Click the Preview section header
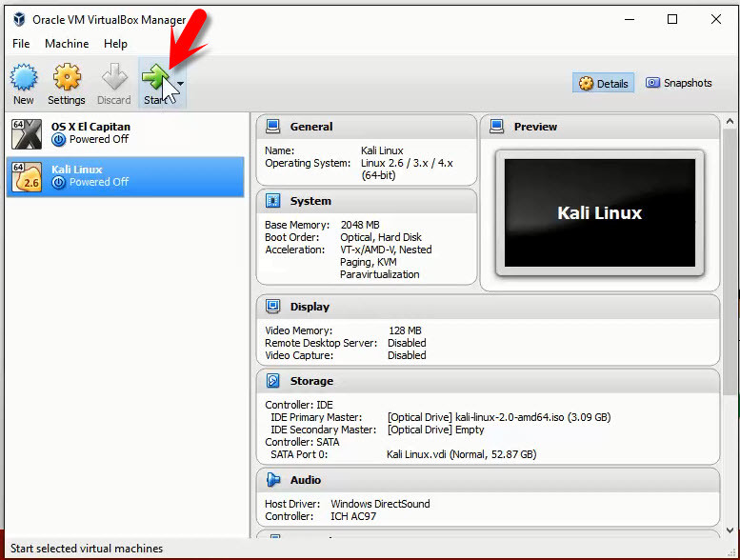Viewport: 740px width, 560px height. click(x=600, y=127)
